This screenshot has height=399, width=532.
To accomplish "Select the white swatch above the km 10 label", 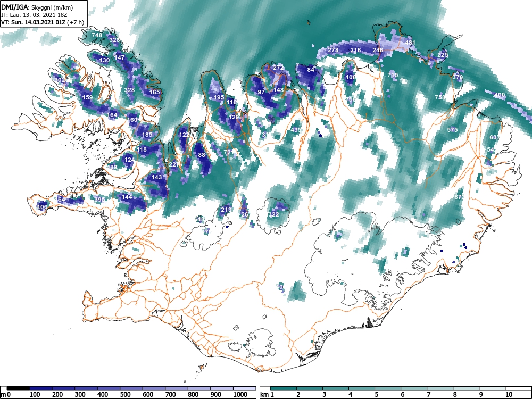I will [518, 388].
